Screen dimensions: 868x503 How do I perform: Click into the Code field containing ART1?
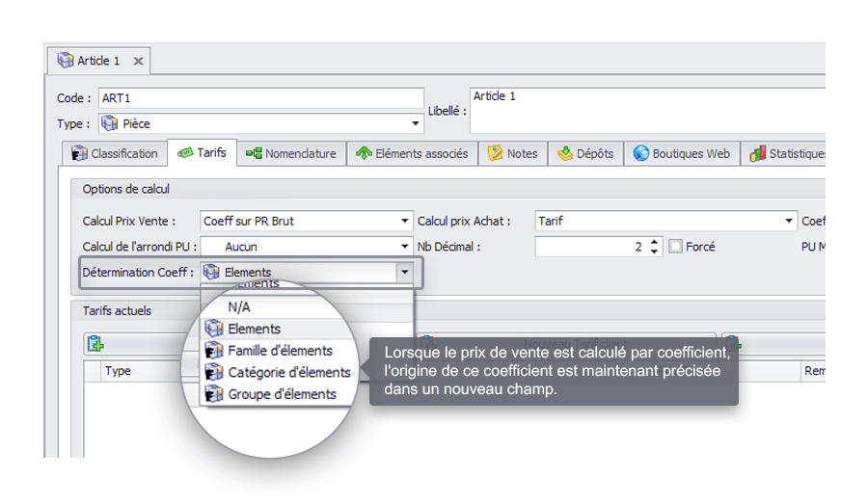click(x=260, y=98)
